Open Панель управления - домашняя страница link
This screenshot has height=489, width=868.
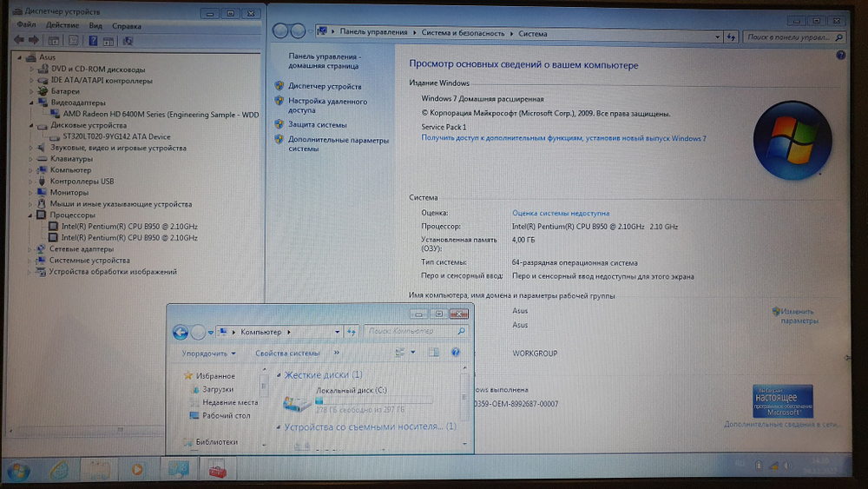coord(325,61)
